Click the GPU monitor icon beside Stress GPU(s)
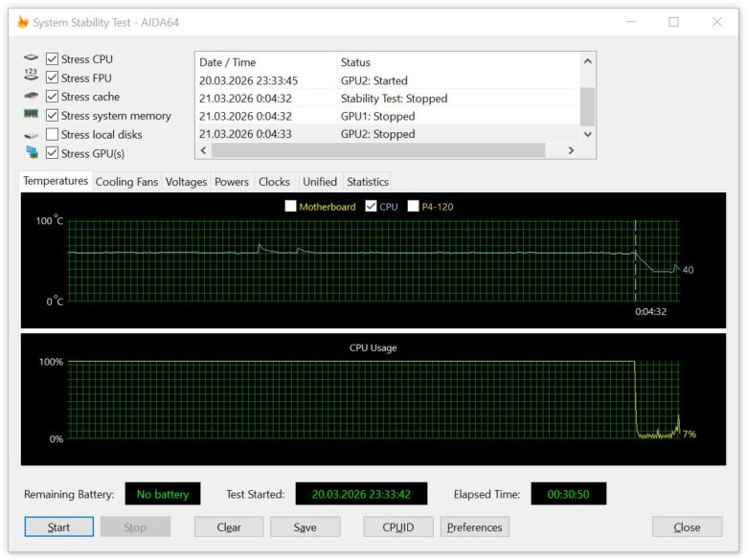 click(x=32, y=152)
